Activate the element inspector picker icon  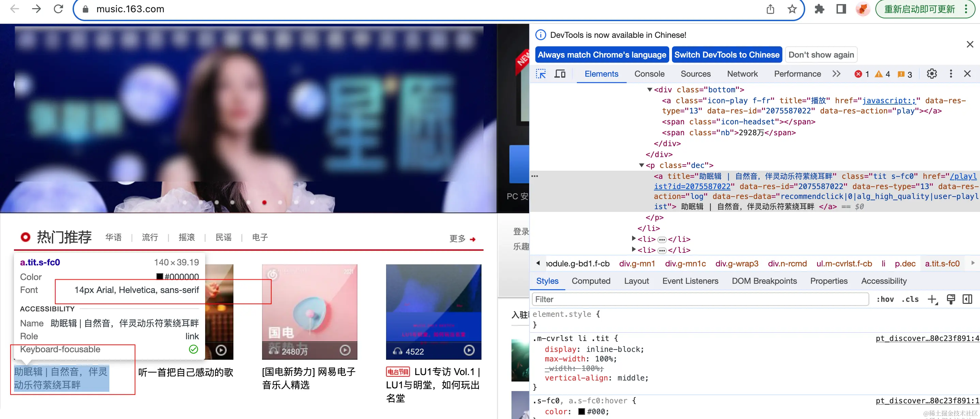point(540,74)
